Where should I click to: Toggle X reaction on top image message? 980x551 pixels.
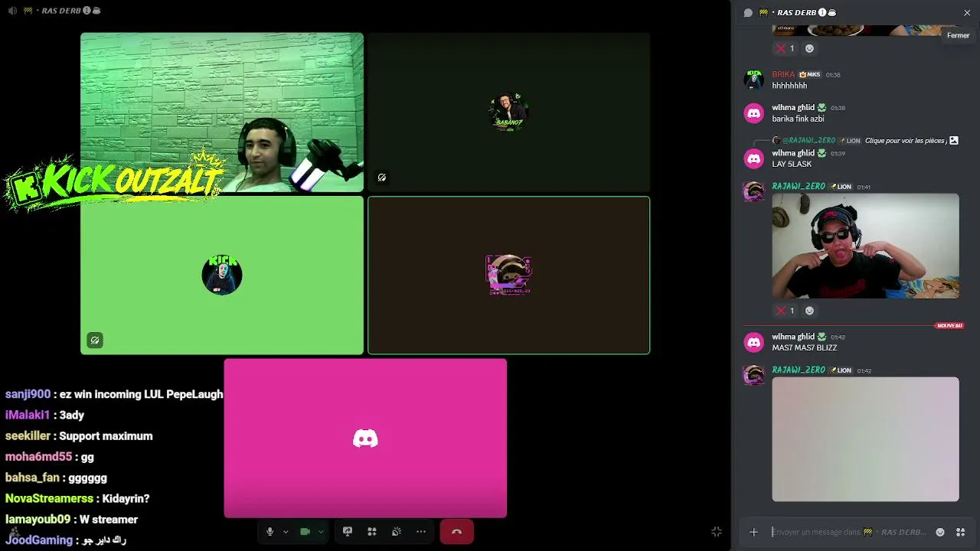786,48
